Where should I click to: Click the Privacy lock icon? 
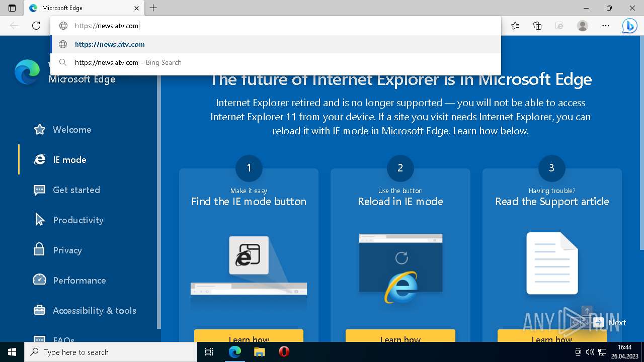40,249
